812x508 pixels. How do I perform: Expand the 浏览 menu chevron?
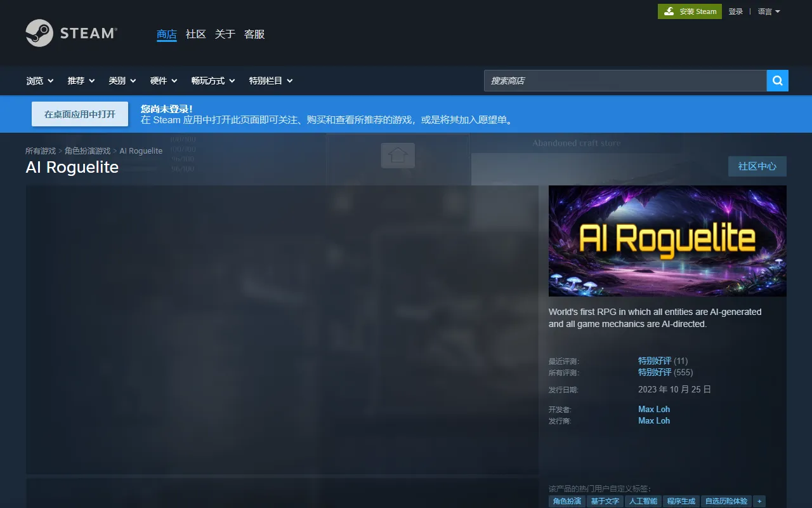pyautogui.click(x=51, y=81)
